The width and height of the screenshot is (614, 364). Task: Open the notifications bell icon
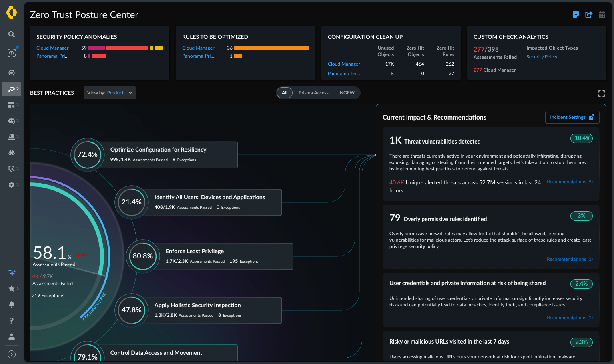(12, 304)
